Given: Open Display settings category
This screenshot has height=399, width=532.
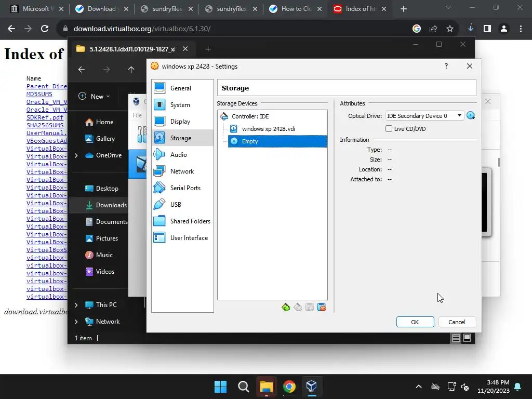Looking at the screenshot, I should 182,122.
